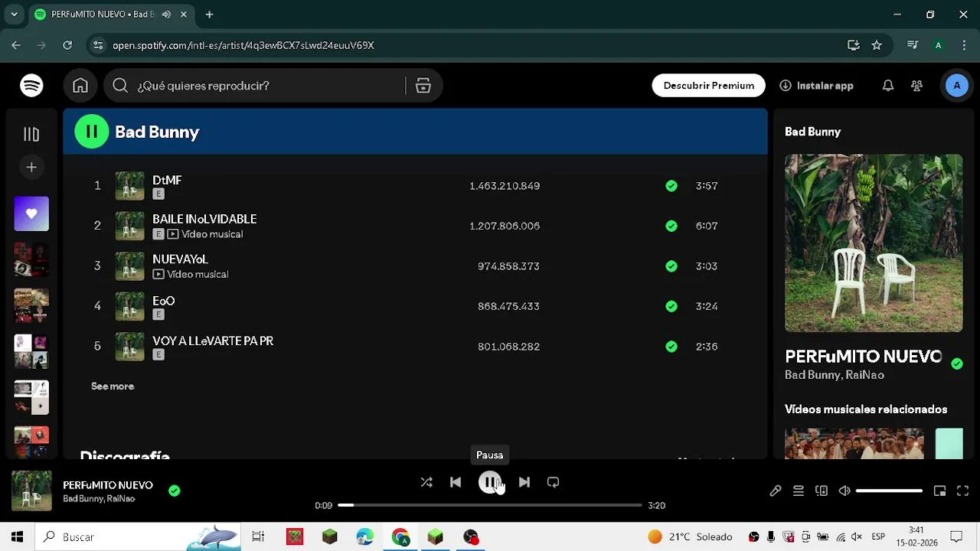
Task: Open the Chrome media control icon
Action: coord(912,45)
